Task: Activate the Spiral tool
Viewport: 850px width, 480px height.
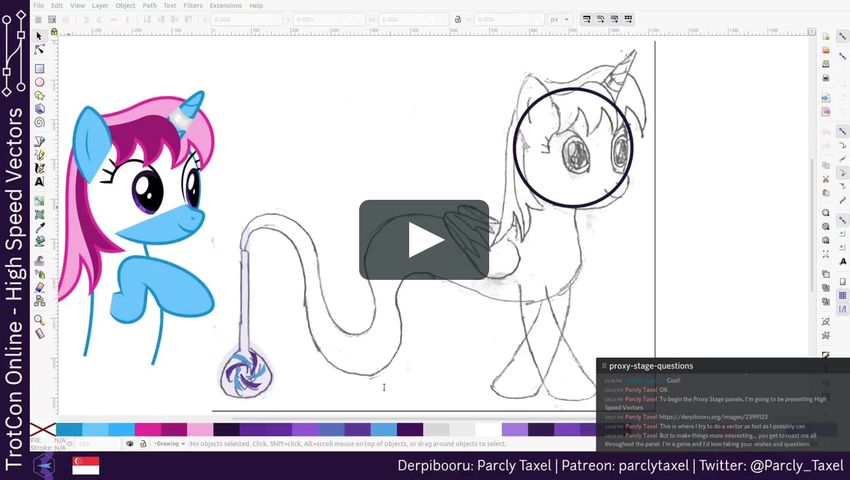Action: pos(39,122)
